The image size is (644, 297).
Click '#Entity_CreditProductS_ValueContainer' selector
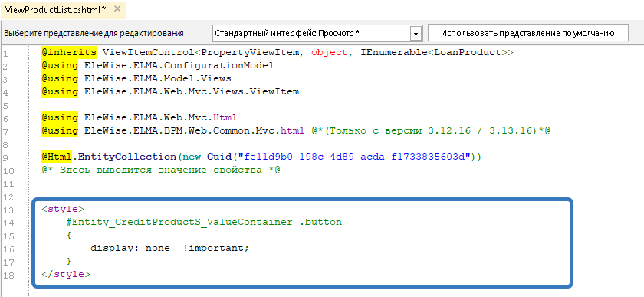coord(179,222)
